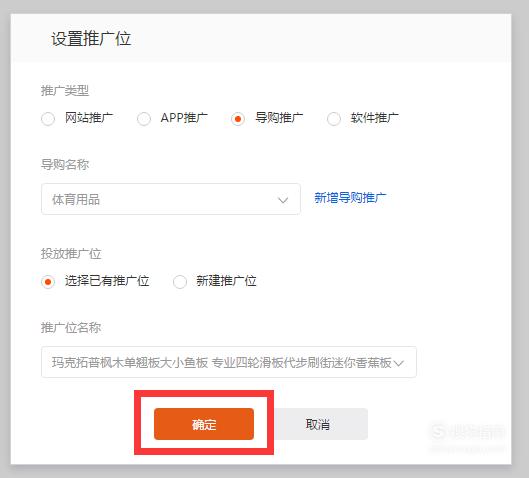Select 选择已有推广位 radio option

tap(48, 282)
